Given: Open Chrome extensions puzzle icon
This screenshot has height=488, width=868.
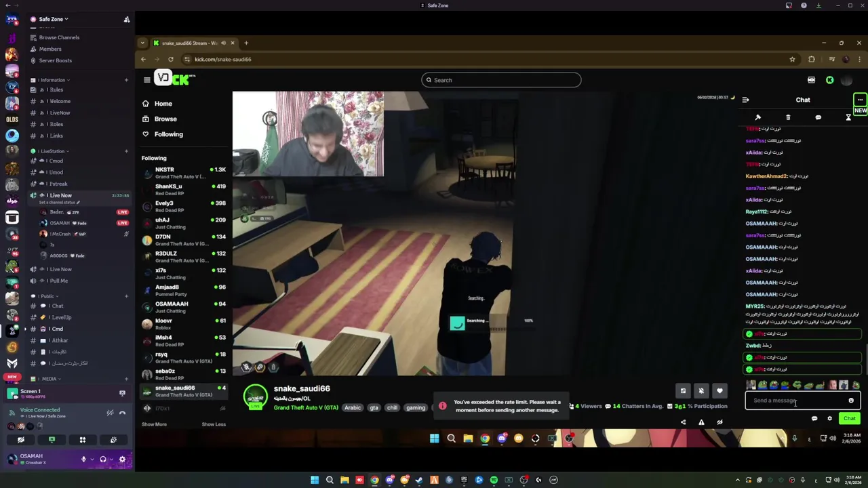Looking at the screenshot, I should pyautogui.click(x=811, y=59).
